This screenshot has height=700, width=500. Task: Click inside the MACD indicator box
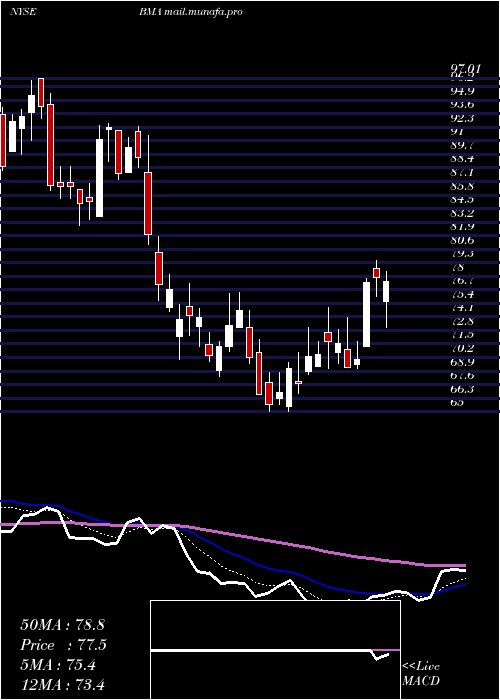click(275, 650)
